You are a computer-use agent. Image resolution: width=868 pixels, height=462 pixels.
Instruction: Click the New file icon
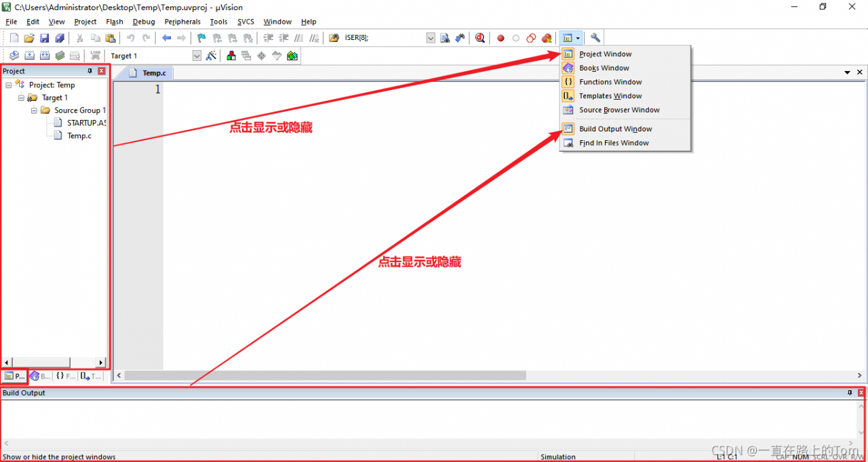[14, 38]
